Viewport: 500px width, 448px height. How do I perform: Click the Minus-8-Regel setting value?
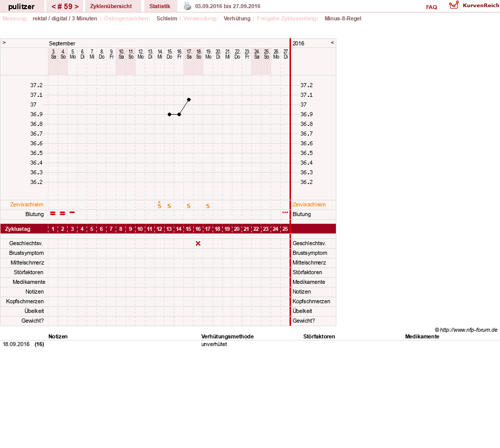pos(343,18)
